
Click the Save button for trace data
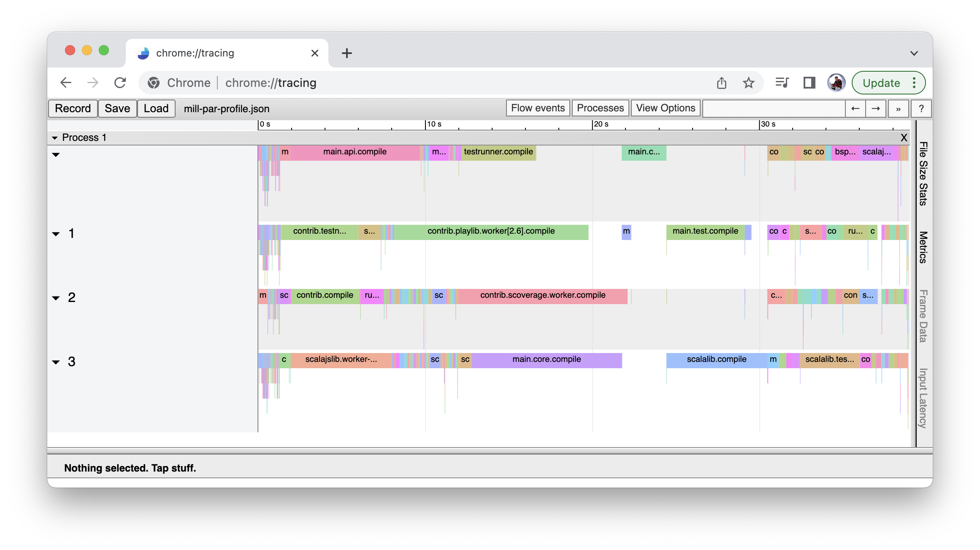coord(118,108)
